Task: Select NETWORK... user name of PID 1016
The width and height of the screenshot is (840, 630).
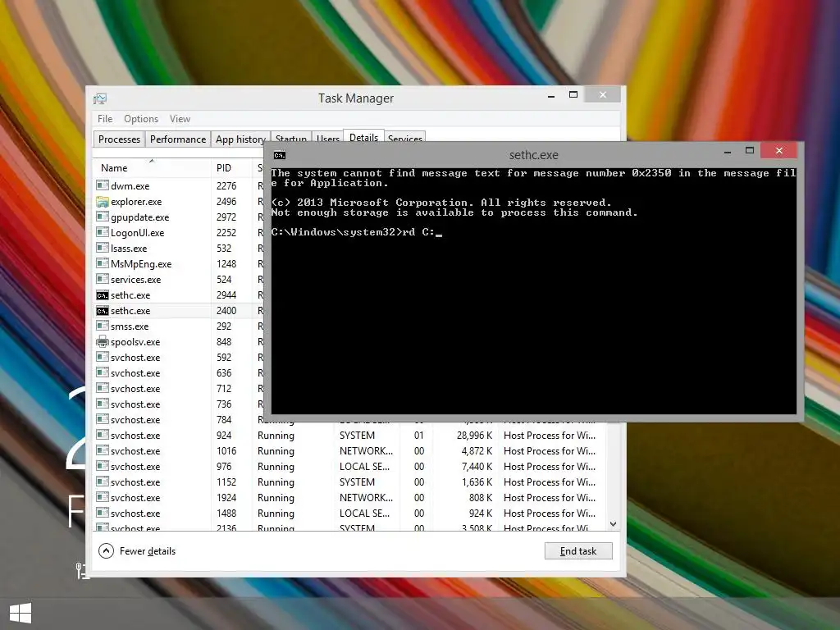Action: (x=366, y=450)
